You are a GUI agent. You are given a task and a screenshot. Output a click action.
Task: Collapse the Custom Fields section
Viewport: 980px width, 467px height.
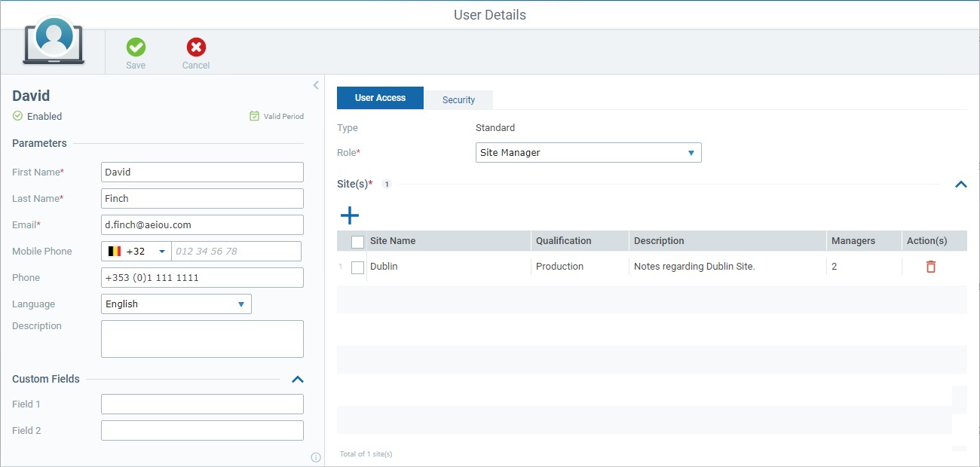click(x=298, y=380)
